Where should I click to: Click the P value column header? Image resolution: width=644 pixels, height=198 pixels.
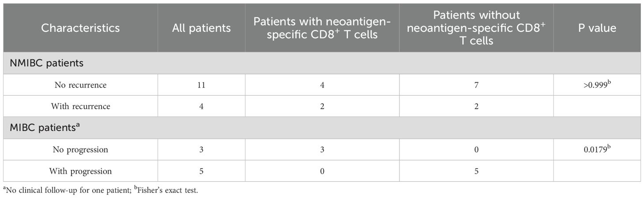(x=598, y=28)
